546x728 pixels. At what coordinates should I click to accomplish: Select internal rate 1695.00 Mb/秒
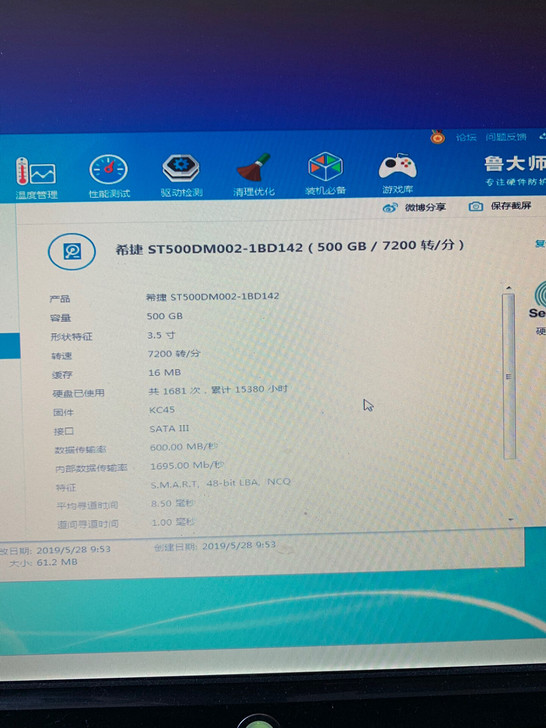[x=188, y=465]
